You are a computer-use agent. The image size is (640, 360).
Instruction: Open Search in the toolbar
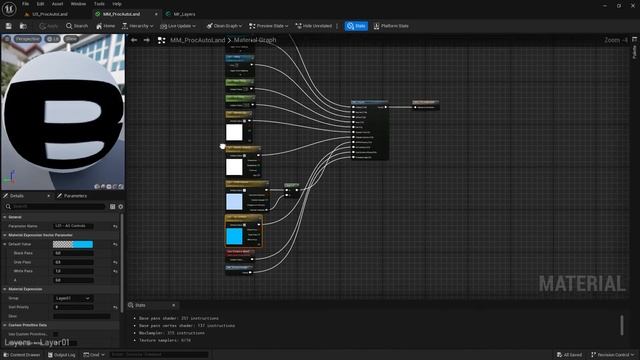(x=77, y=26)
